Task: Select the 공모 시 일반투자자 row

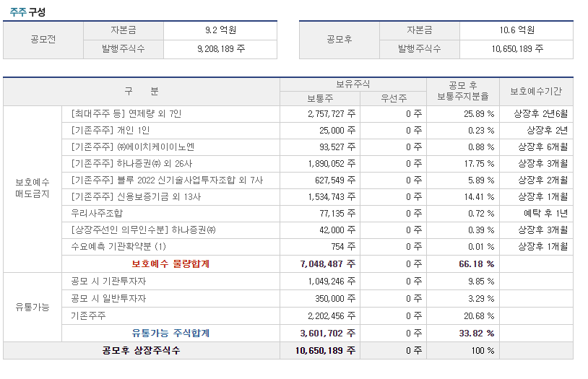Action: click(x=170, y=298)
